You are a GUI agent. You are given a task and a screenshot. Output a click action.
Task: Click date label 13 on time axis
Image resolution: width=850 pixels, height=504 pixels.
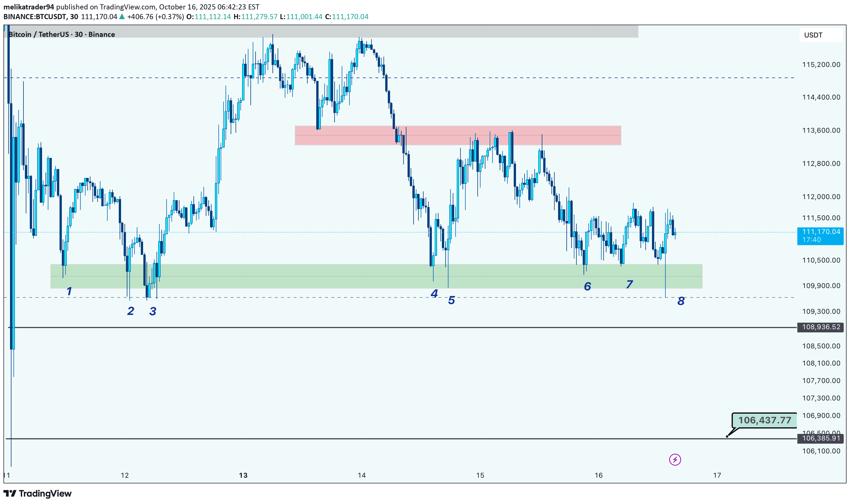[x=243, y=475]
